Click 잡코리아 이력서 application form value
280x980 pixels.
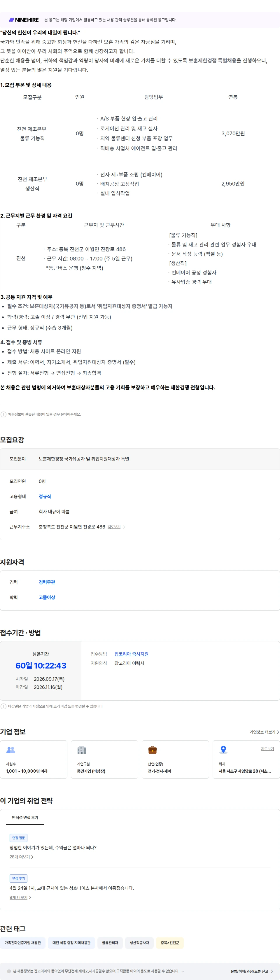129,663
